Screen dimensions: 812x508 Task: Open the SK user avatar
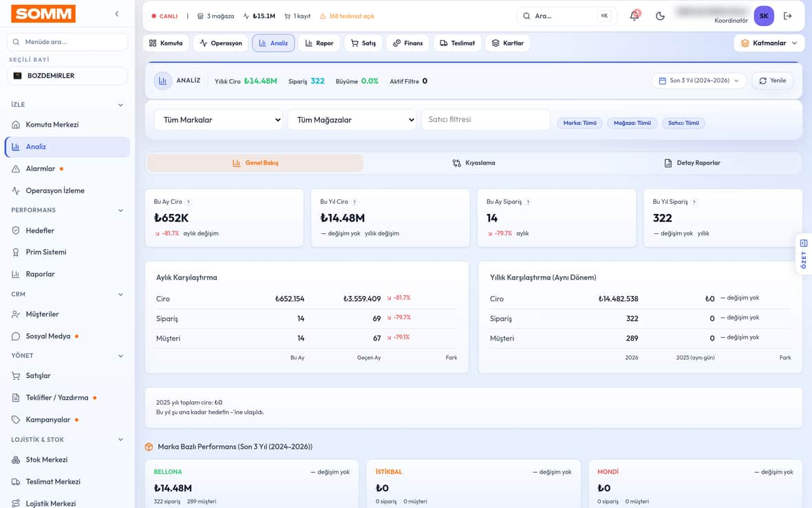764,16
